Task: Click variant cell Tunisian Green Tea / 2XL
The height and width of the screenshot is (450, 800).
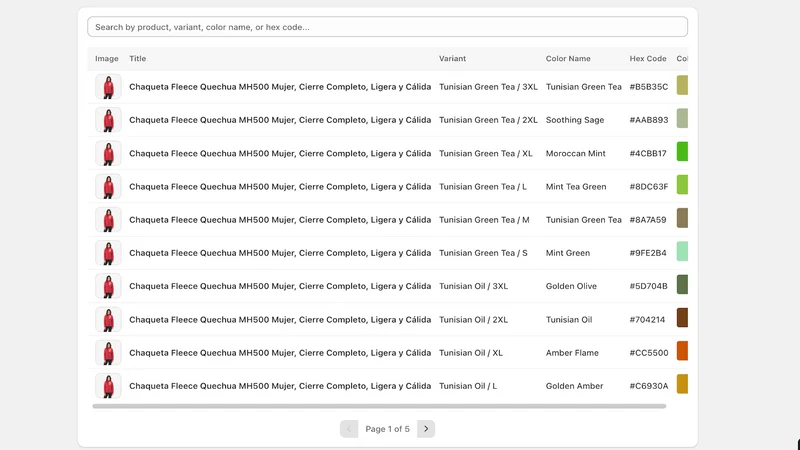Action: tap(488, 120)
